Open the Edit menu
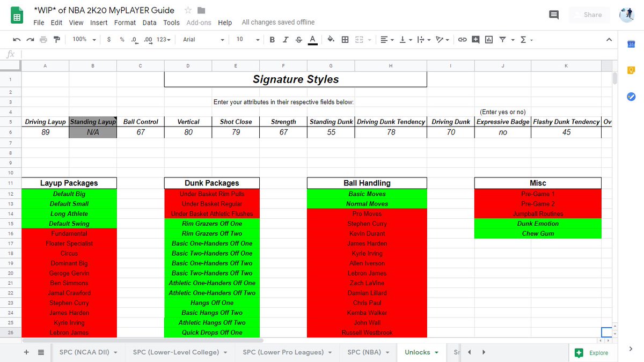Screen dimensions: 644x362 click(56, 23)
